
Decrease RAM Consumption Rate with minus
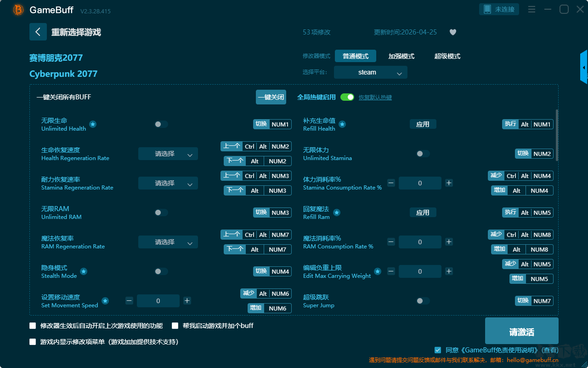pyautogui.click(x=391, y=242)
